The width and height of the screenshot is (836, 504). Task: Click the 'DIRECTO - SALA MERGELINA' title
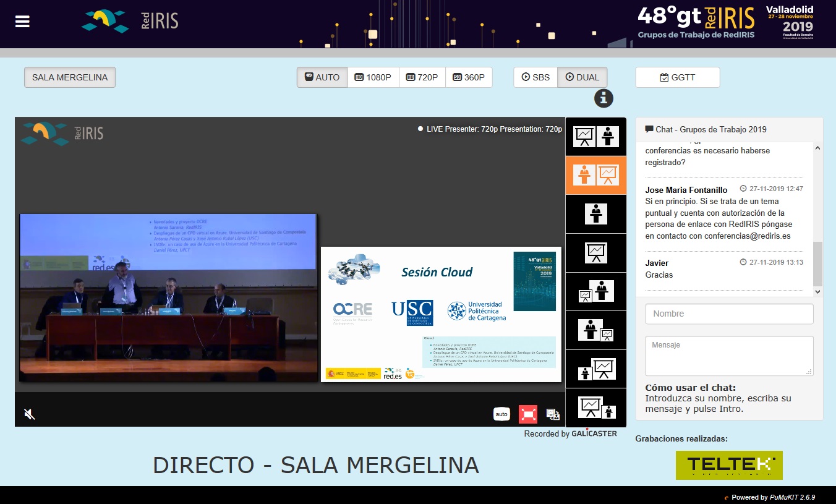tap(316, 465)
